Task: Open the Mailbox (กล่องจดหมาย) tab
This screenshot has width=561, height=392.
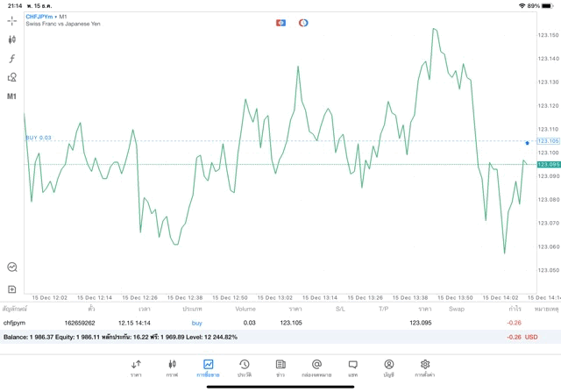Action: pos(316,368)
